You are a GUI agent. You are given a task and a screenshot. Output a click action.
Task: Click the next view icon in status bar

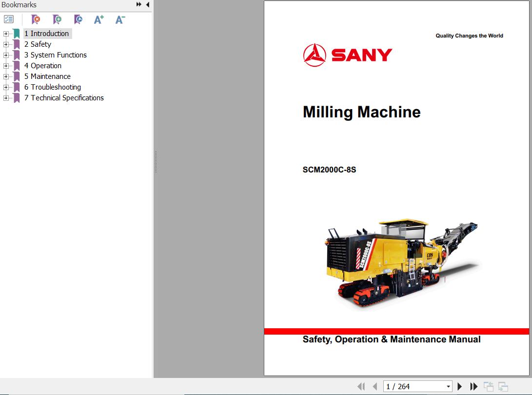pyautogui.click(x=503, y=387)
